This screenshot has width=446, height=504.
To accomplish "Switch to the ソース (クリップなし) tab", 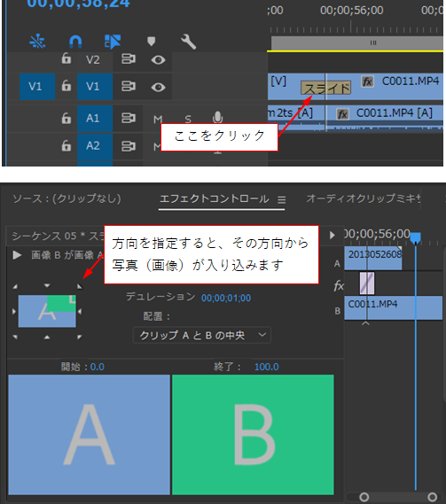I will 67,198.
